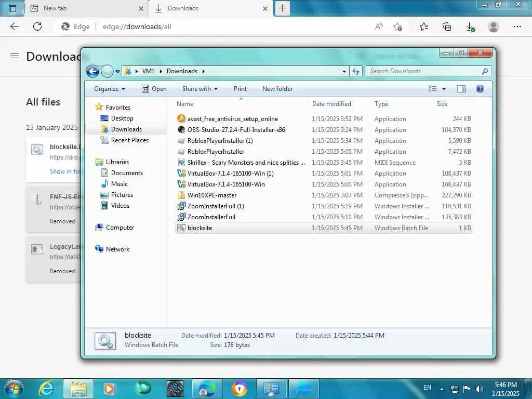This screenshot has height=399, width=532.
Task: Switch to the New tab in Edge
Action: [87, 8]
